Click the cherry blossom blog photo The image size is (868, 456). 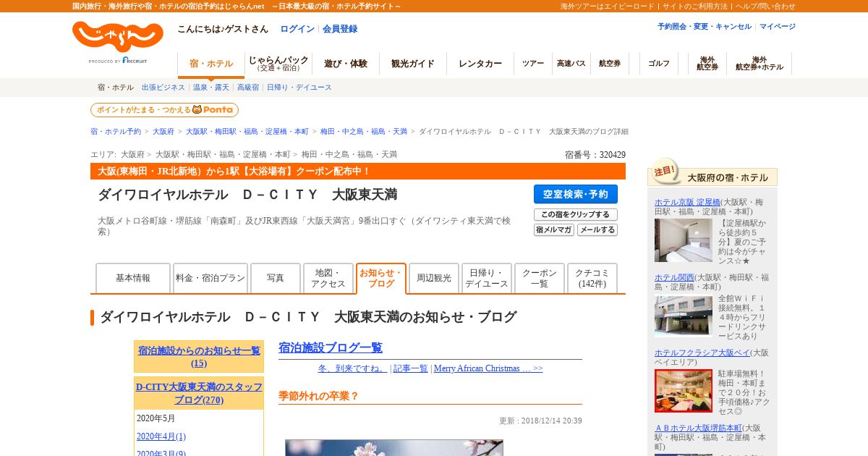394,448
